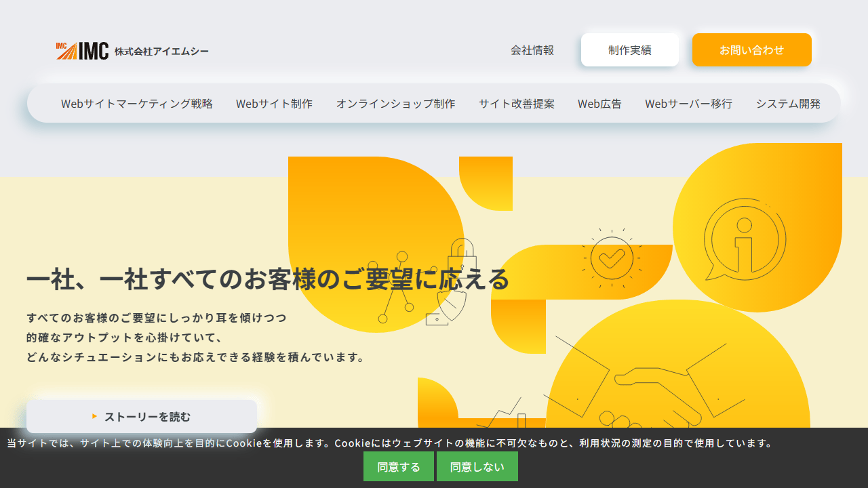Click the 制作実績 button
The height and width of the screenshot is (488, 868).
630,50
